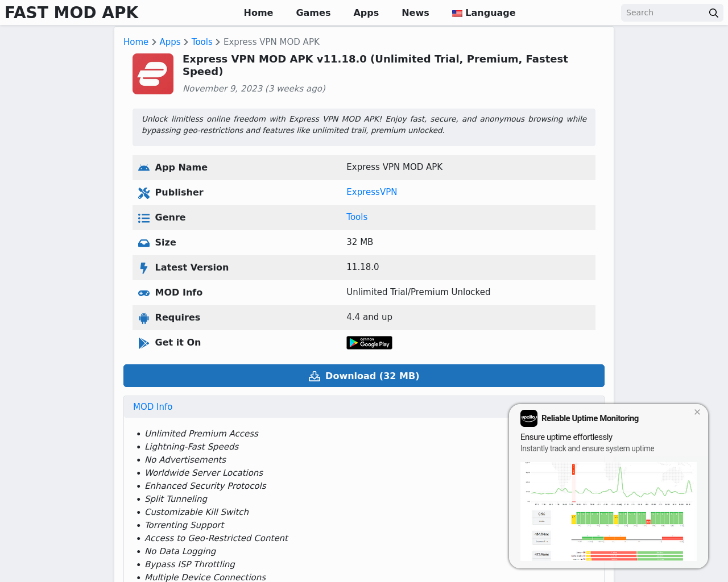
Task: Close the Reliable Uptime Monitoring ad
Action: click(697, 412)
